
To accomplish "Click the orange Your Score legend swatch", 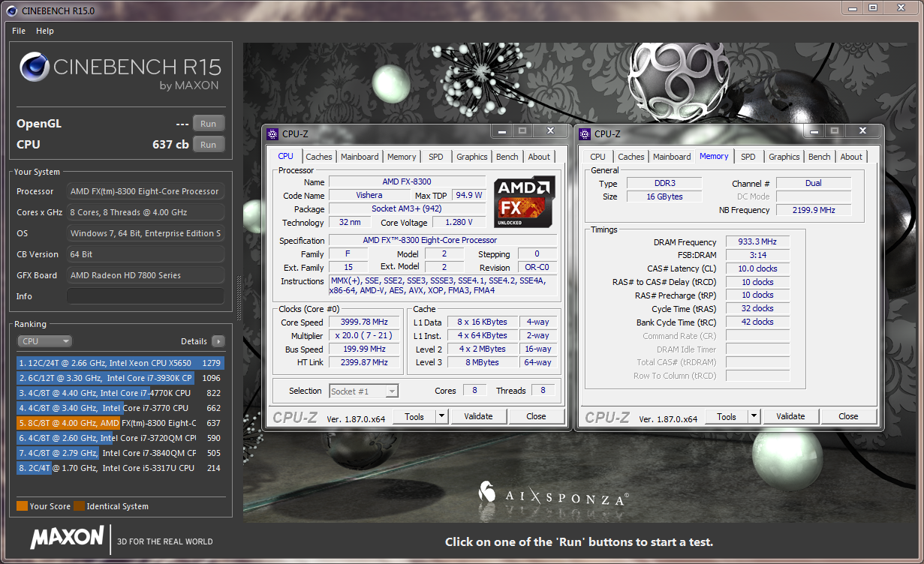I will [22, 506].
